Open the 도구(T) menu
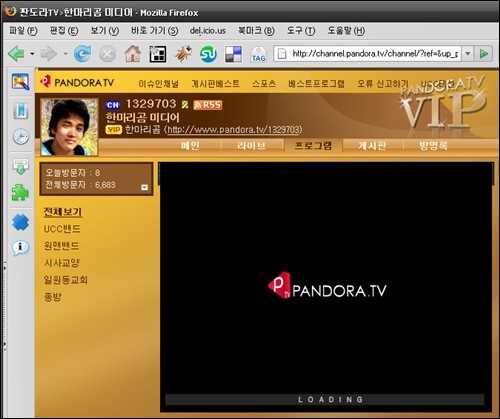Screen dimensions: 500x419 [x=301, y=31]
